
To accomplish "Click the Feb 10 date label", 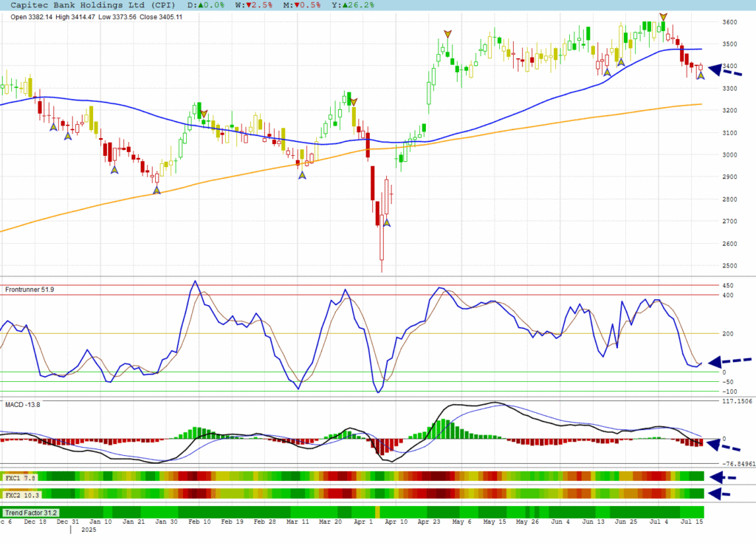I will pos(199,522).
